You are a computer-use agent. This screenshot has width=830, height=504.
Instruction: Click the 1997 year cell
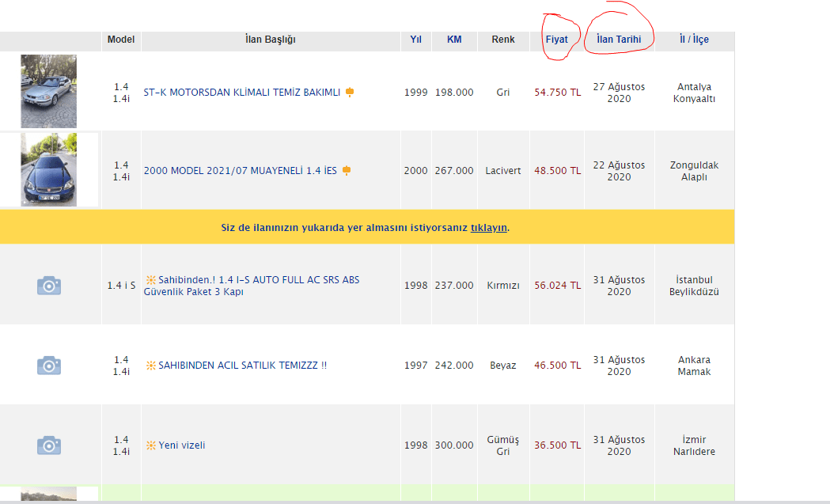[415, 366]
